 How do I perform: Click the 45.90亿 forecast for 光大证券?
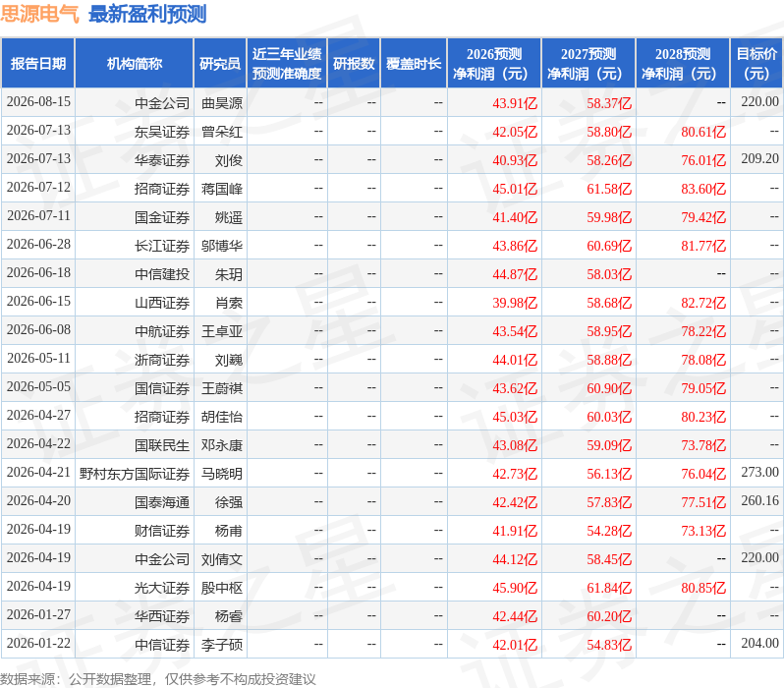tap(515, 588)
